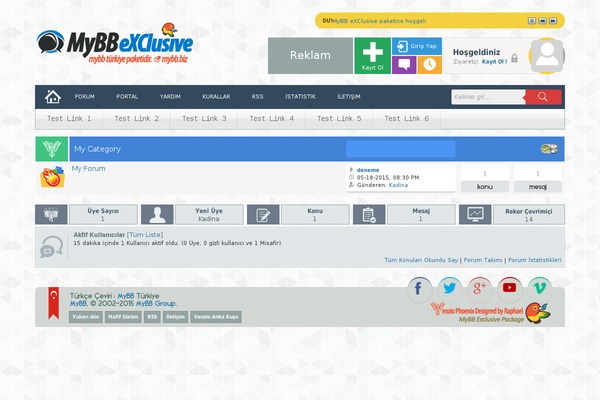Open the YouTube social icon

click(x=510, y=289)
